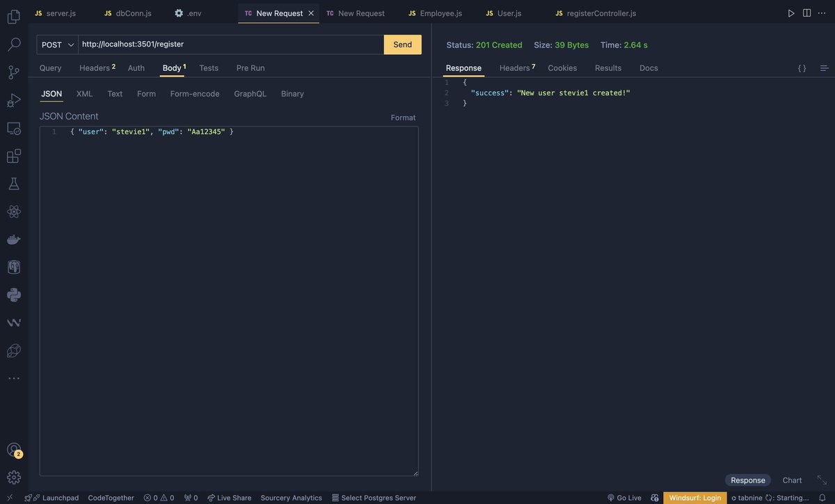
Task: Click the curly braces icon in response panel
Action: [802, 68]
